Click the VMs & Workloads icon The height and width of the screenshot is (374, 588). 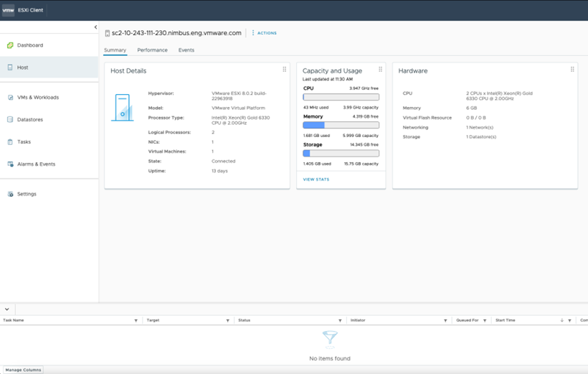pos(11,97)
